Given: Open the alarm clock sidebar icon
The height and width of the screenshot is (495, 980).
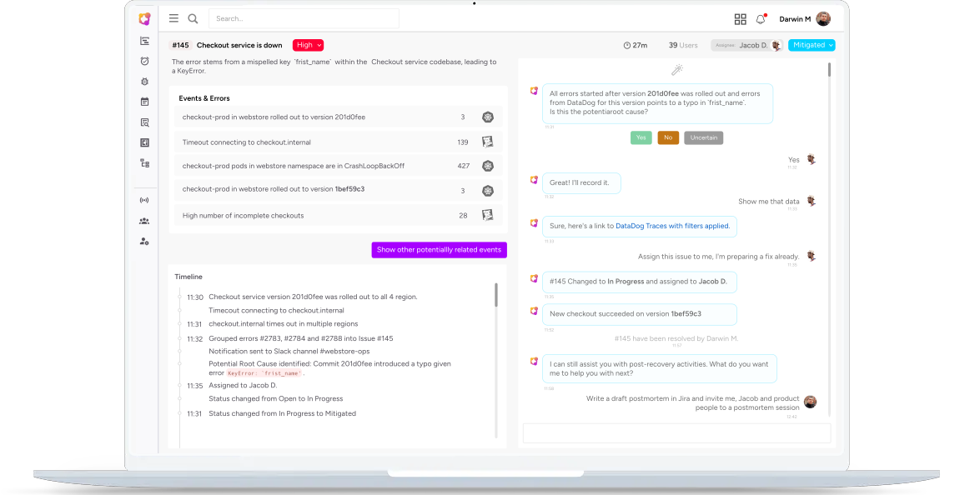Looking at the screenshot, I should point(144,61).
